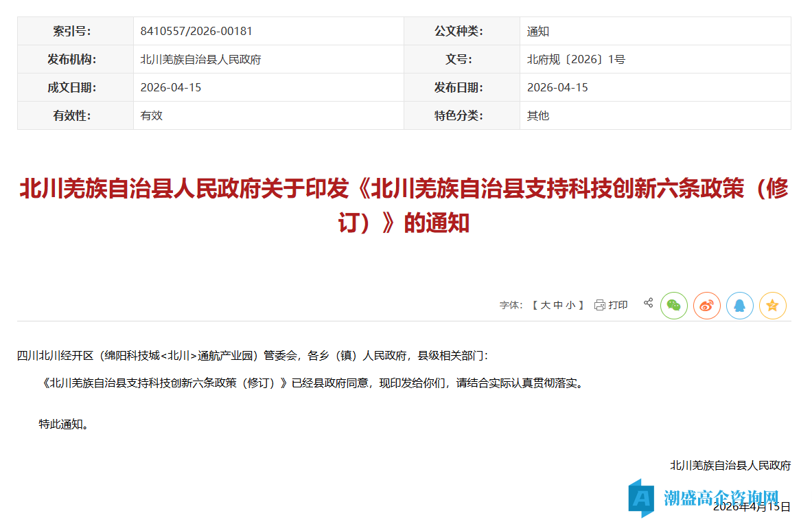Screen dimensions: 812x522
Task: Click the 文号 label cell
Action: [462, 60]
